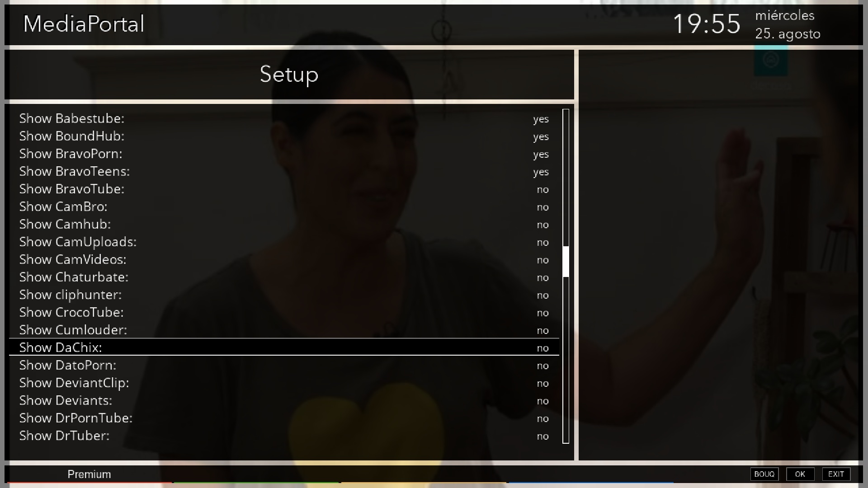
Task: Toggle Show BravoTube no value
Action: point(542,189)
